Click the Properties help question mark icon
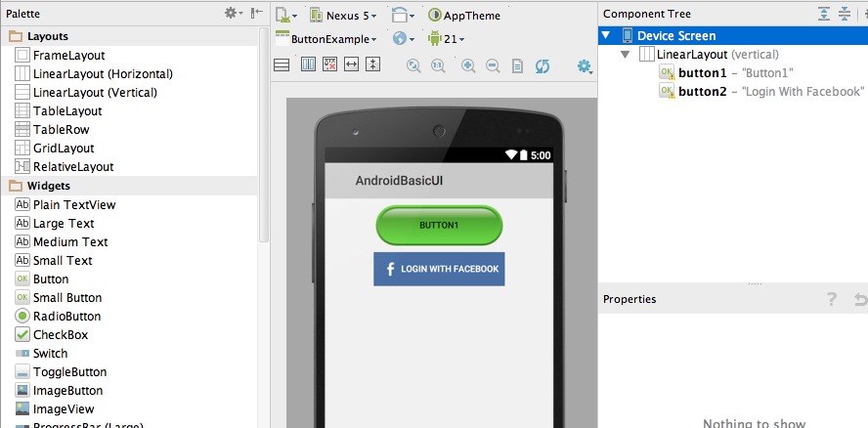Screen dimensions: 868x428 [832, 300]
